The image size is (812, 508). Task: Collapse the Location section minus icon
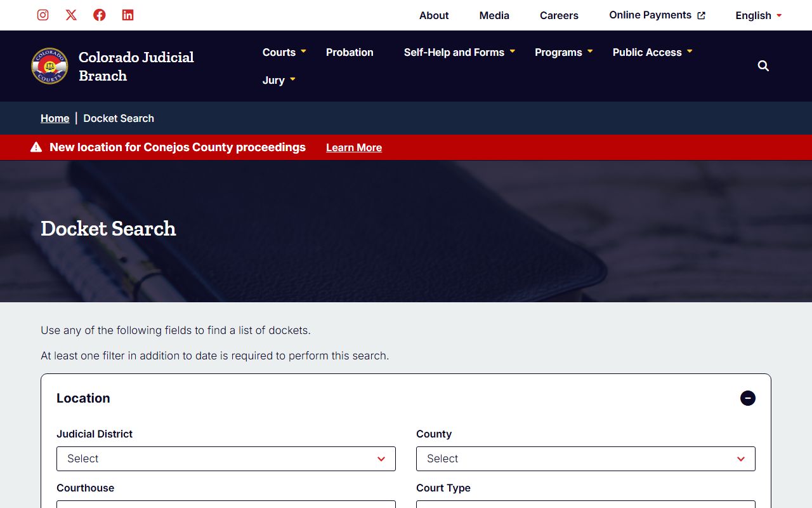tap(747, 398)
